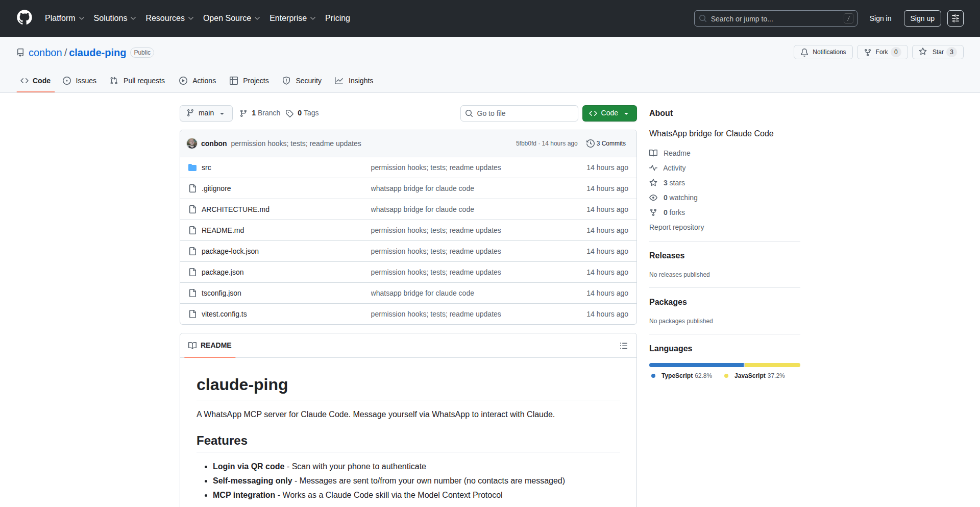Click the README book icon in About

(653, 153)
